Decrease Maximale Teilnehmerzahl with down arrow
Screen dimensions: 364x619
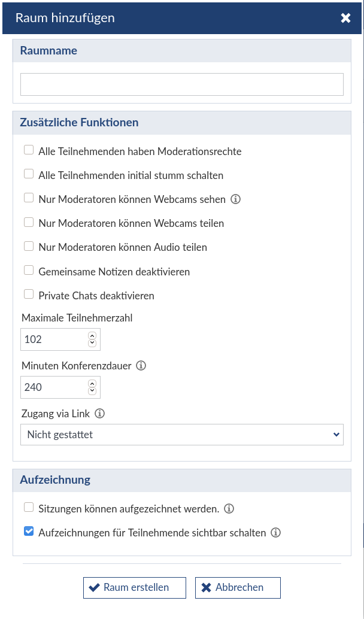pos(92,342)
